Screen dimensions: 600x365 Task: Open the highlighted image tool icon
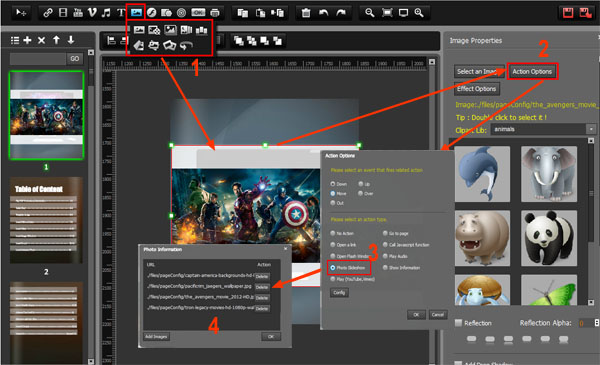point(136,13)
